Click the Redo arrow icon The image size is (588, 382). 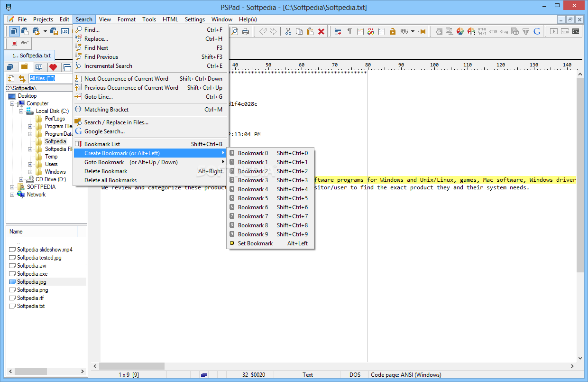pos(273,31)
